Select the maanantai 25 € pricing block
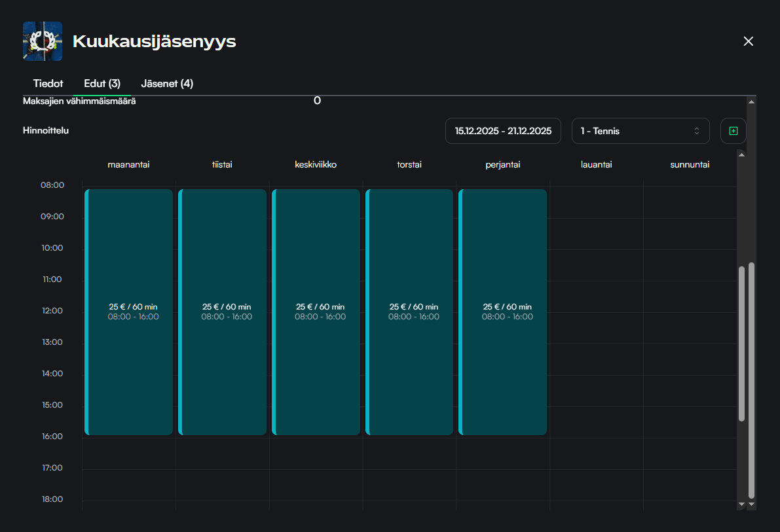 [x=129, y=312]
